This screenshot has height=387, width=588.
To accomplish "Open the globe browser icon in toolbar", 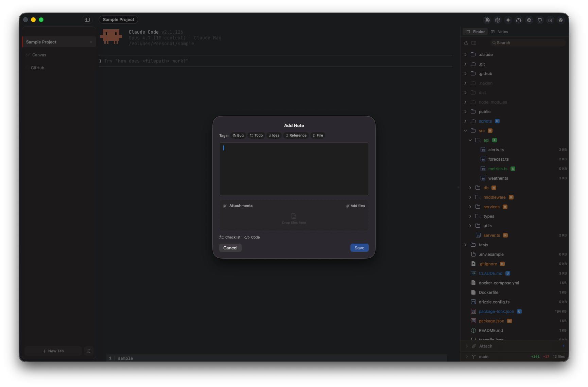I will click(529, 20).
